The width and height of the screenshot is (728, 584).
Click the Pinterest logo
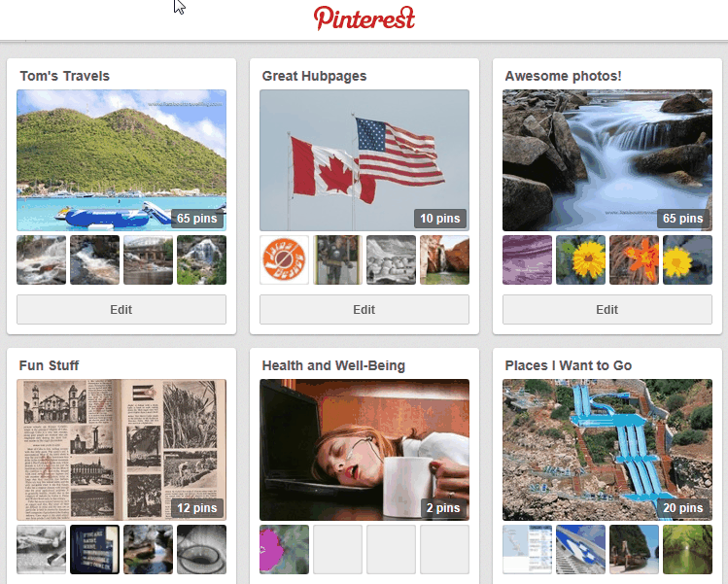pos(364,18)
